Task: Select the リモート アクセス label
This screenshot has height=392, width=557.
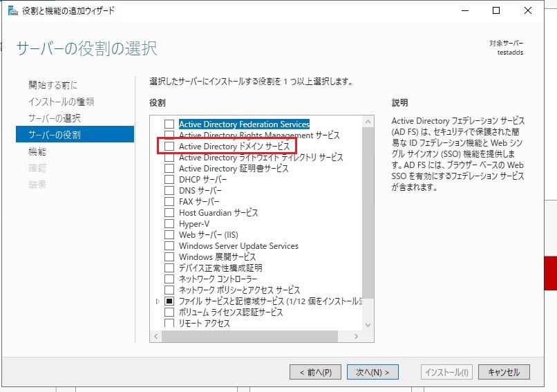Action: pyautogui.click(x=205, y=323)
